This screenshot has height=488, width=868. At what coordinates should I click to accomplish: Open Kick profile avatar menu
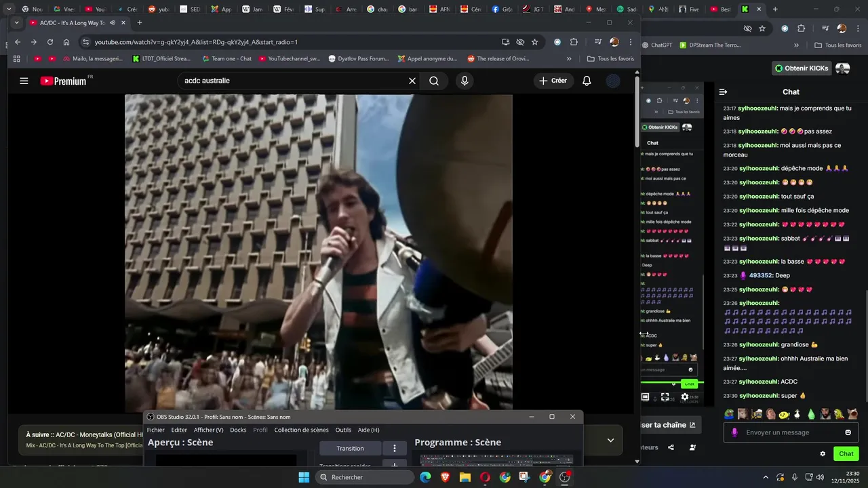[x=843, y=68]
